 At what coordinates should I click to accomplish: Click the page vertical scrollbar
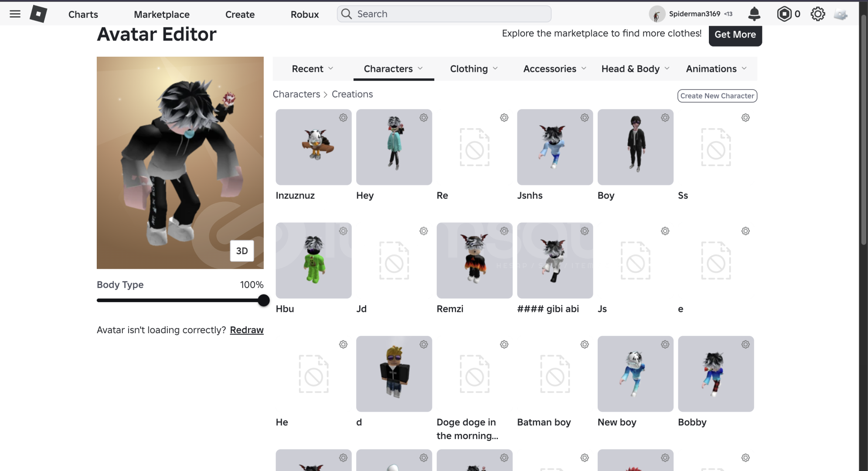tap(864, 131)
